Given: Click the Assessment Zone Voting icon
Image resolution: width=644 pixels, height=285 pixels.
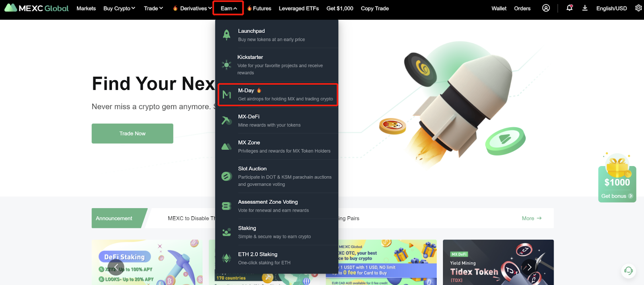Looking at the screenshot, I should click(x=227, y=206).
